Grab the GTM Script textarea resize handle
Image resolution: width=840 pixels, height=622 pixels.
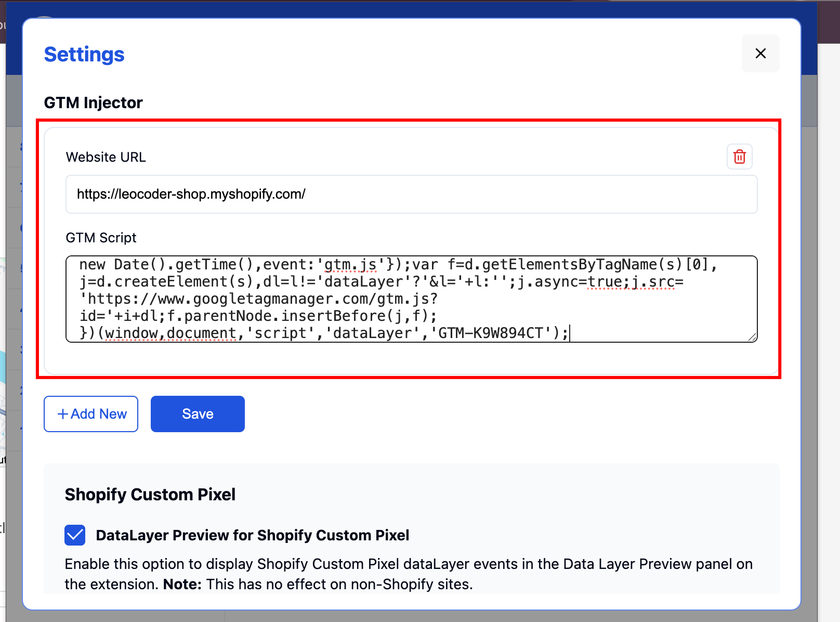(752, 337)
